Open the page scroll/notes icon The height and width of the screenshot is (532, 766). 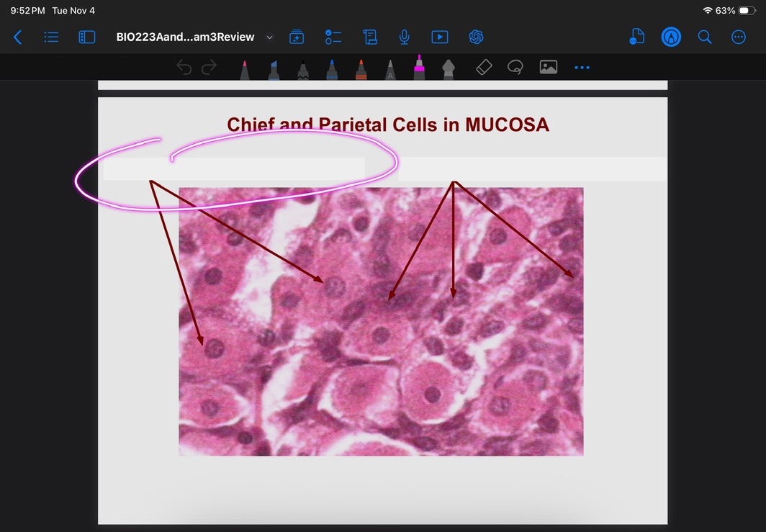pyautogui.click(x=370, y=37)
